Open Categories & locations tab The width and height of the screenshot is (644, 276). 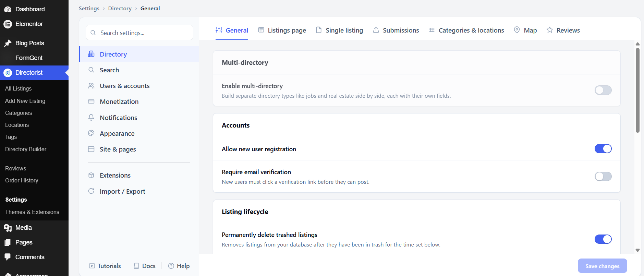coord(466,30)
